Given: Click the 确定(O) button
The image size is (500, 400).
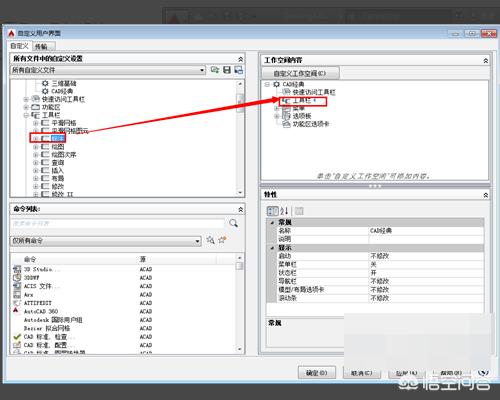Looking at the screenshot, I should click(317, 373).
